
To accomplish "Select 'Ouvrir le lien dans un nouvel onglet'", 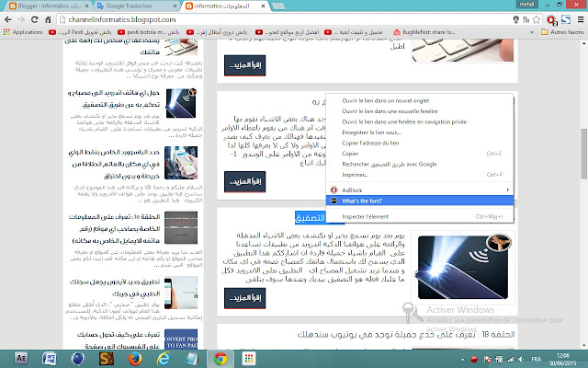I will [x=420, y=100].
